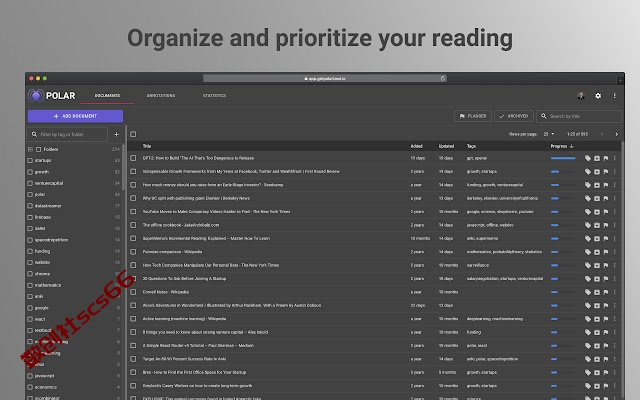This screenshot has height=400, width=640.
Task: Archive 'Alice's Adventures in Wonderland' row
Action: 597,305
